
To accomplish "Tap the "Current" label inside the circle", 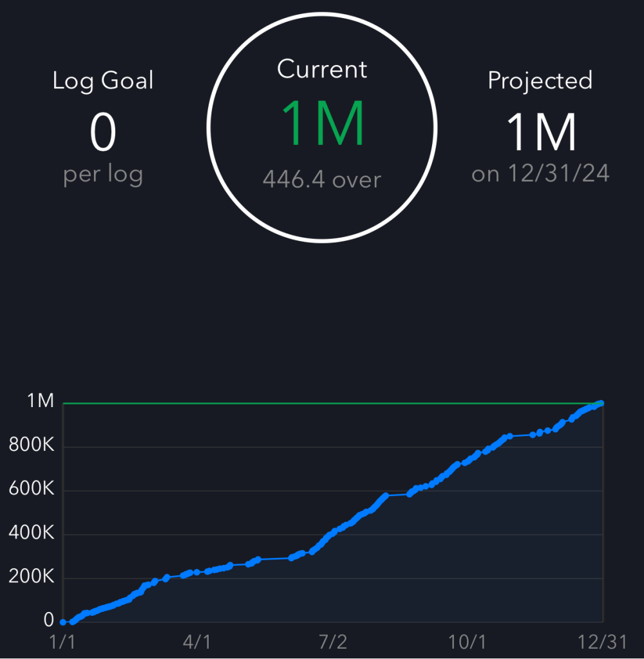I will pos(322,69).
